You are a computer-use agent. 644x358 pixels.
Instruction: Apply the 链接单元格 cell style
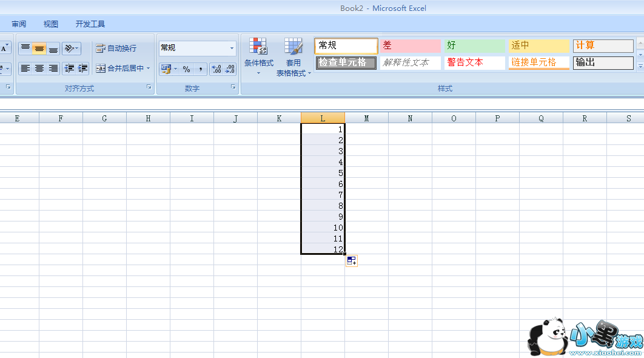(538, 62)
